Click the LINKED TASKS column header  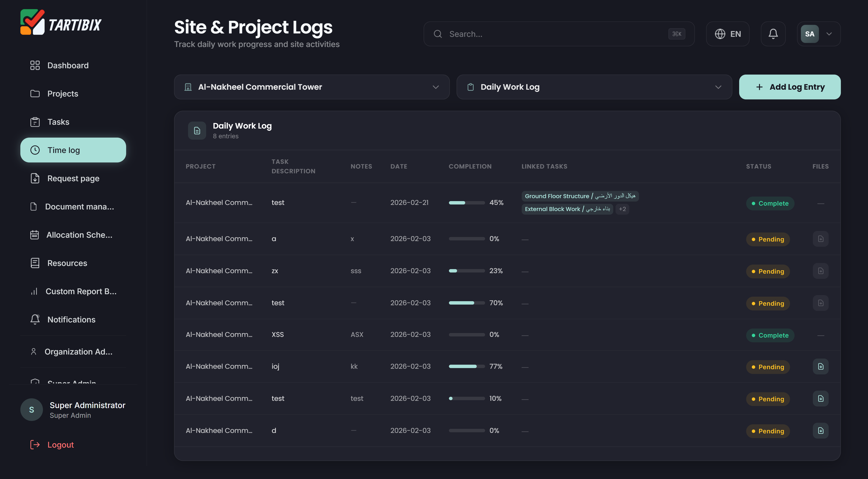tap(544, 166)
